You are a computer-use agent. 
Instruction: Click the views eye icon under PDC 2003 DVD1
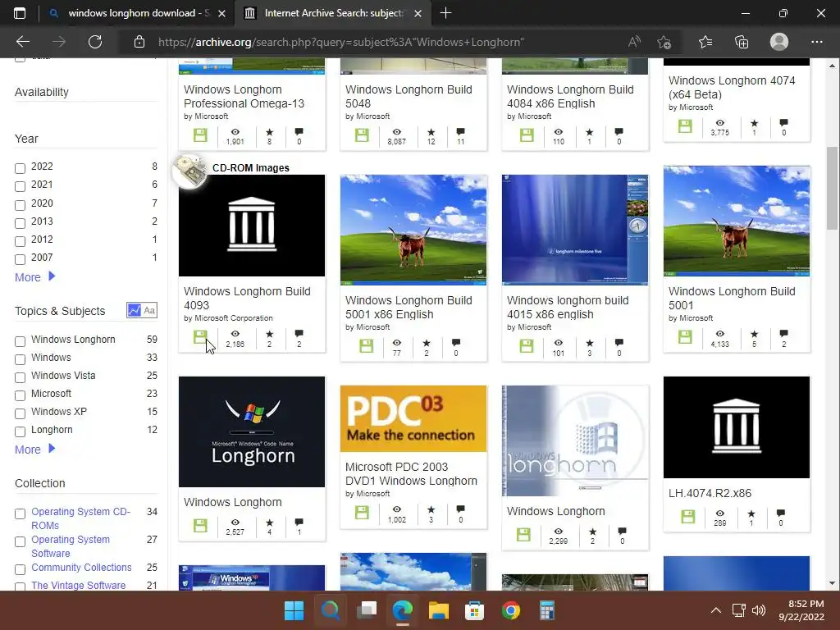(396, 509)
